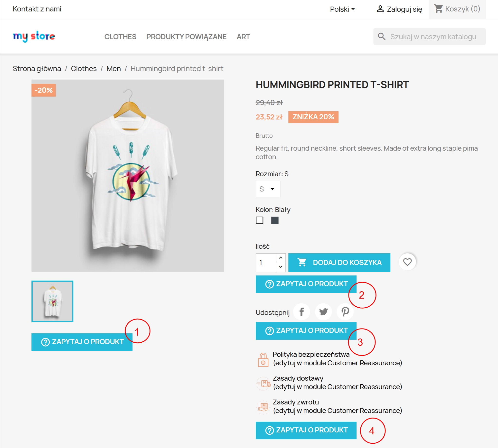Screen dimensions: 498x448
Task: Open the Rozmiar size dropdown
Action: coord(268,189)
